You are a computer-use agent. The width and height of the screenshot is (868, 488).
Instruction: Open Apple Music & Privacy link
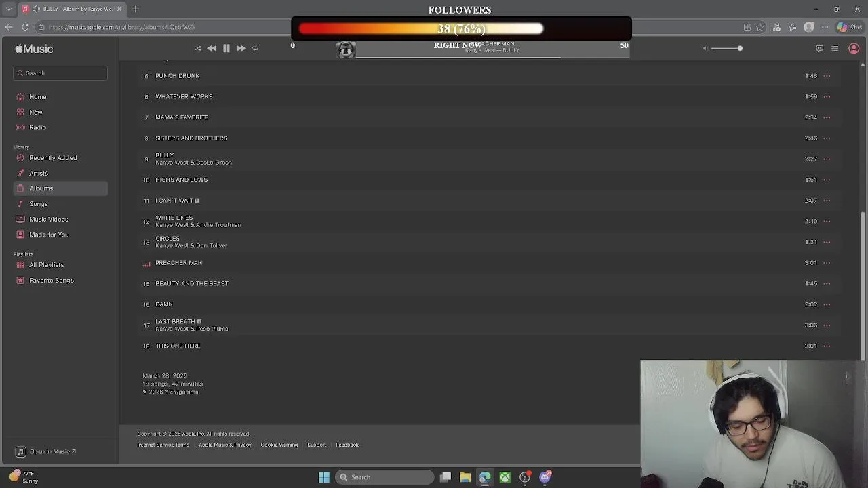[x=225, y=445]
